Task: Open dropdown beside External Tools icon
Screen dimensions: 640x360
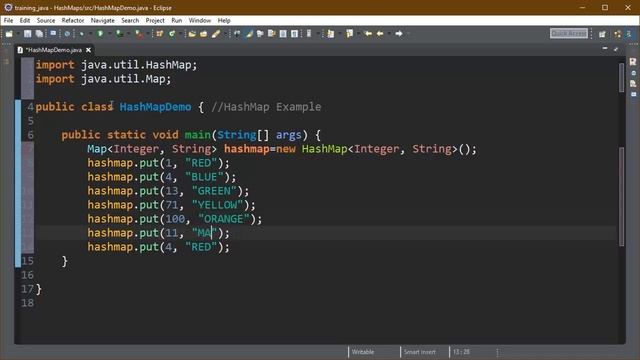Action: 148,34
